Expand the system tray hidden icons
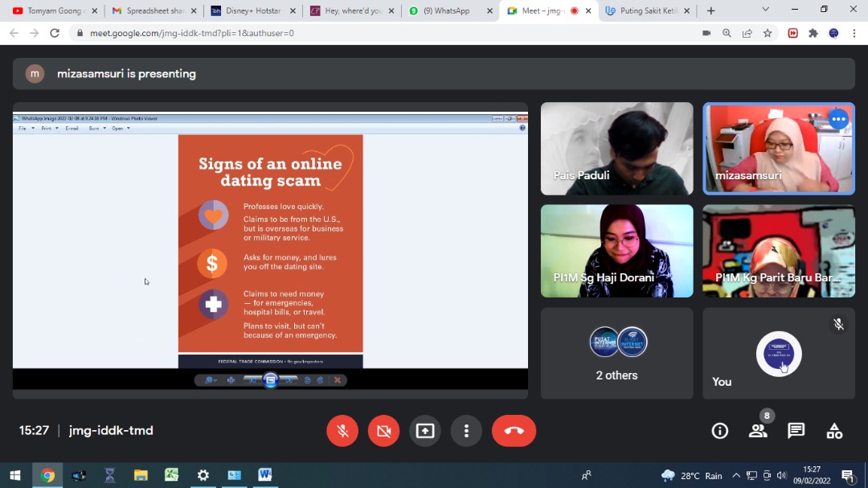The width and height of the screenshot is (868, 488). [x=735, y=475]
